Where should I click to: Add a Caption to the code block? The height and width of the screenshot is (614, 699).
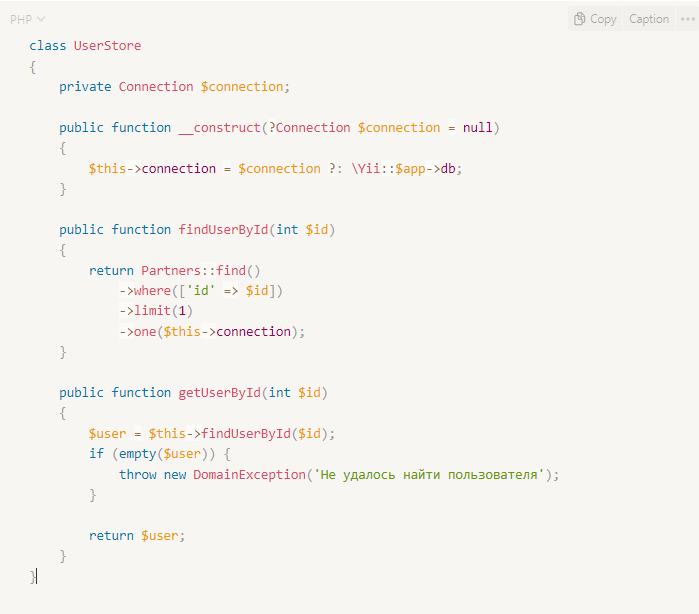[x=649, y=19]
